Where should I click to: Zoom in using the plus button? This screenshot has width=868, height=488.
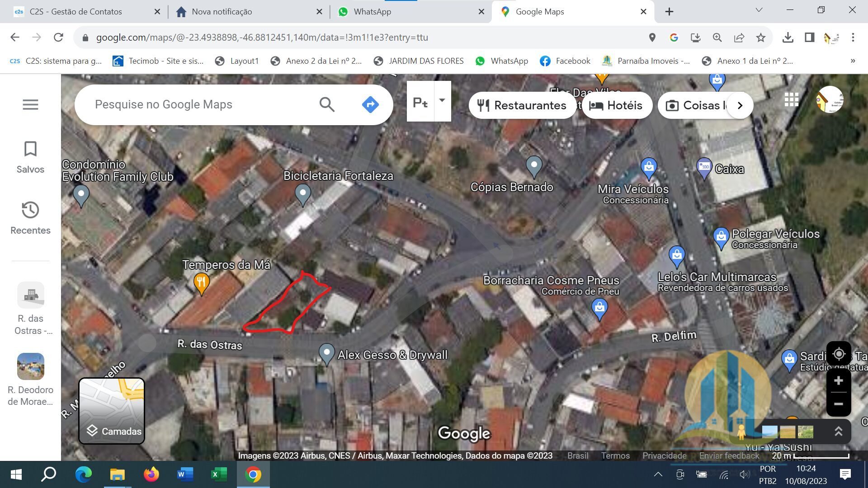point(839,380)
